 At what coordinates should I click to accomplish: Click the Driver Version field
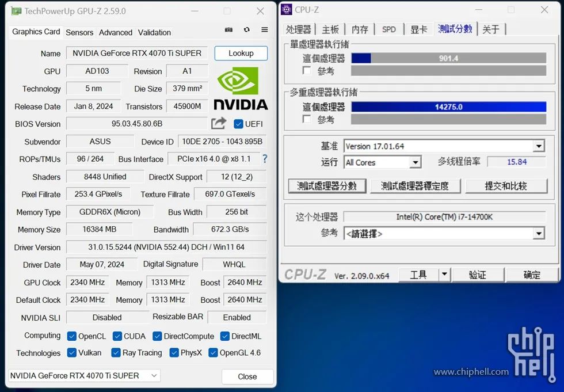pyautogui.click(x=166, y=247)
